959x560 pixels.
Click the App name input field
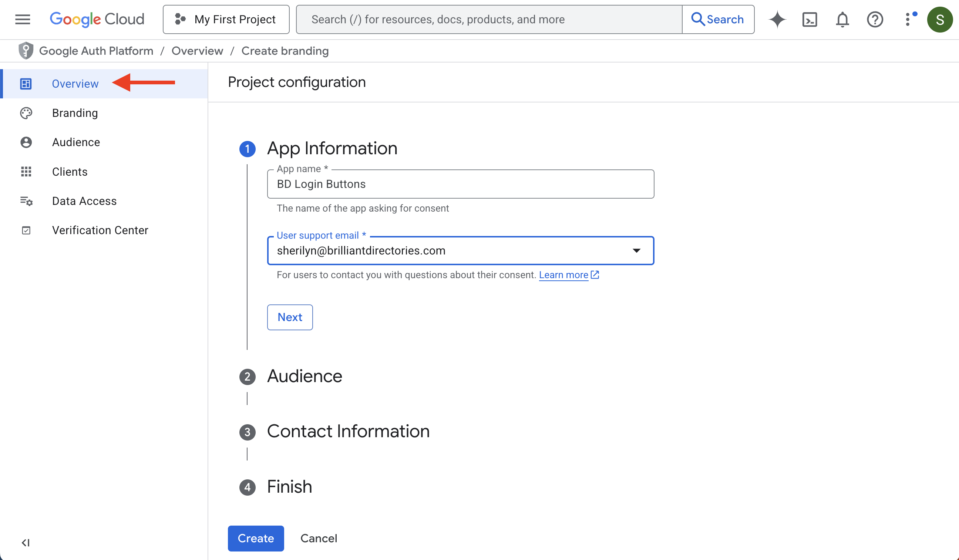click(x=461, y=184)
